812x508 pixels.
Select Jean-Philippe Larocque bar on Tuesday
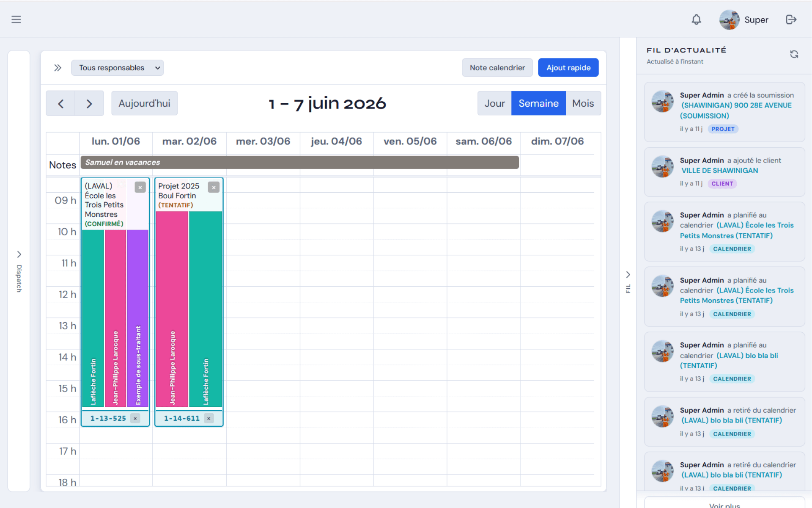point(172,309)
